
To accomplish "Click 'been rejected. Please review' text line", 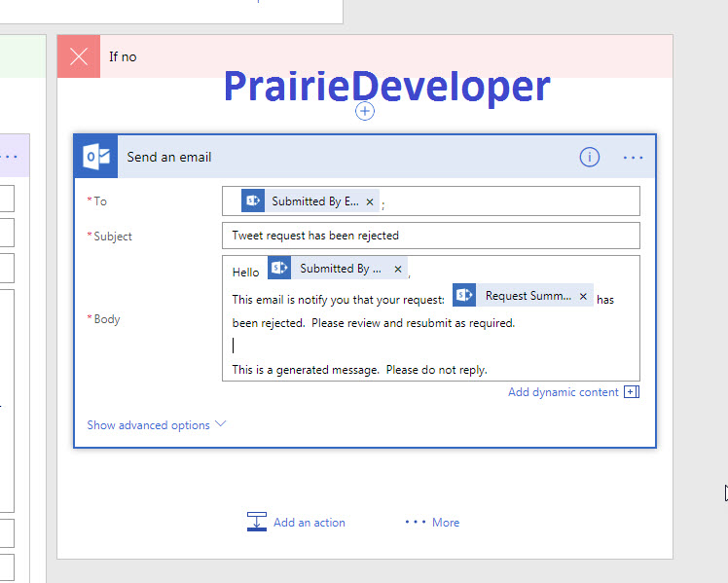I will [374, 323].
